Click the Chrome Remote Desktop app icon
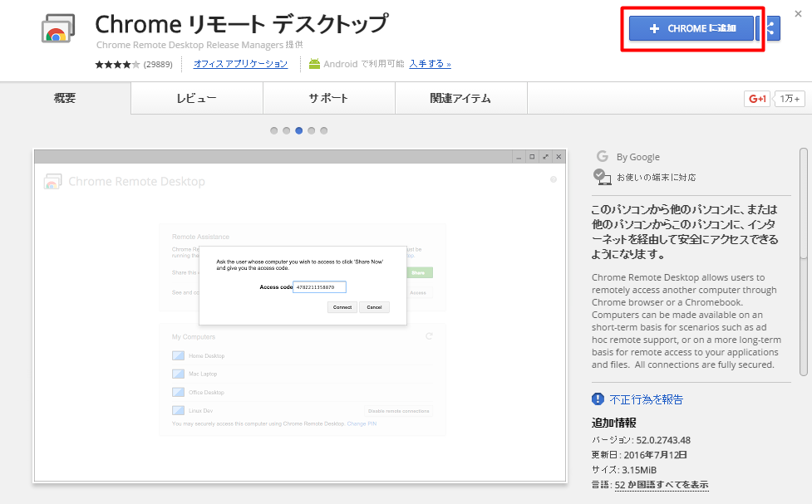Image resolution: width=812 pixels, height=504 pixels. (x=58, y=29)
